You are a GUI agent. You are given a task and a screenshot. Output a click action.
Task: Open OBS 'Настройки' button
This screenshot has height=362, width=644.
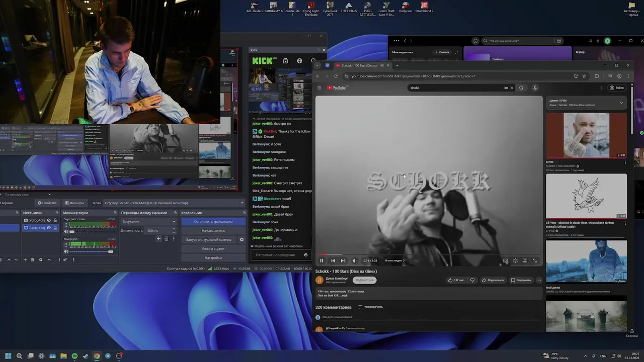coord(213,258)
